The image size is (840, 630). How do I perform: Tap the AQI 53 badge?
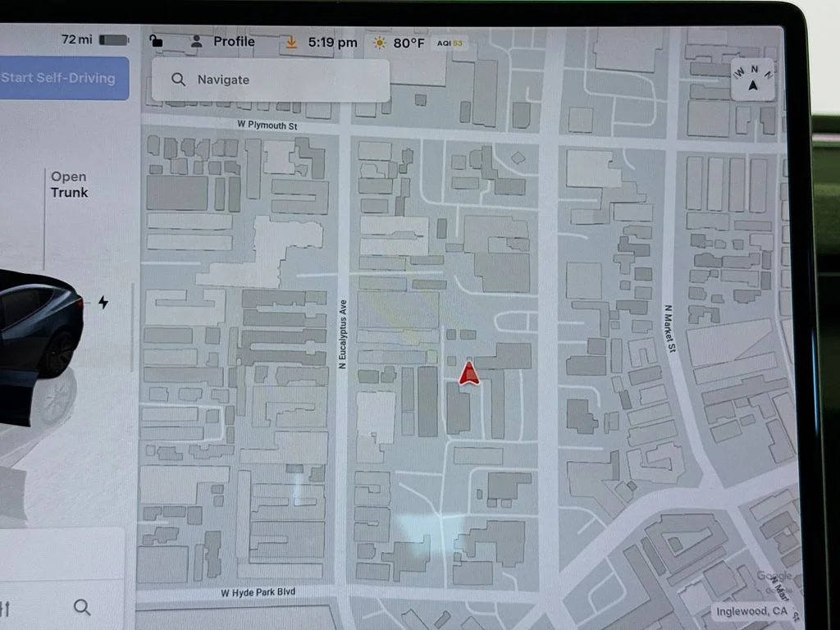pyautogui.click(x=450, y=43)
